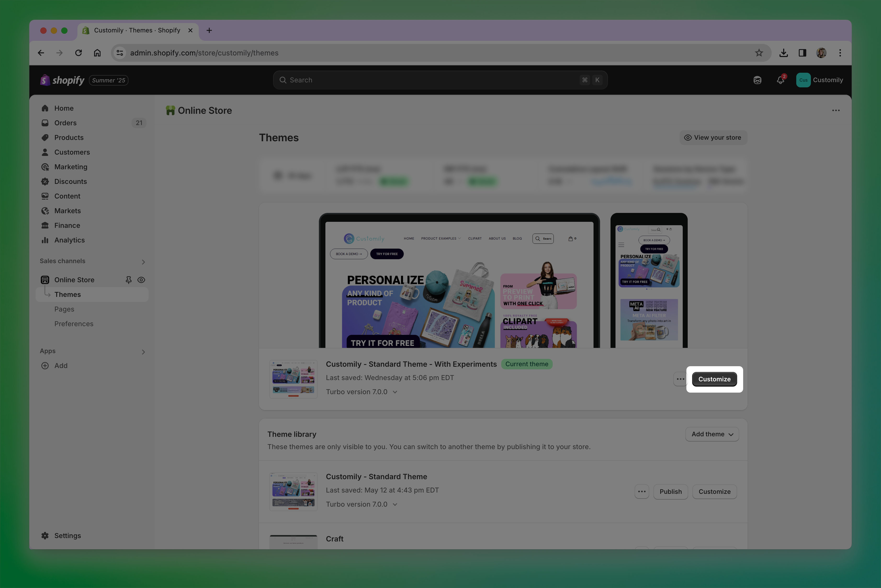
Task: Click the Customize button for current theme
Action: pyautogui.click(x=714, y=379)
